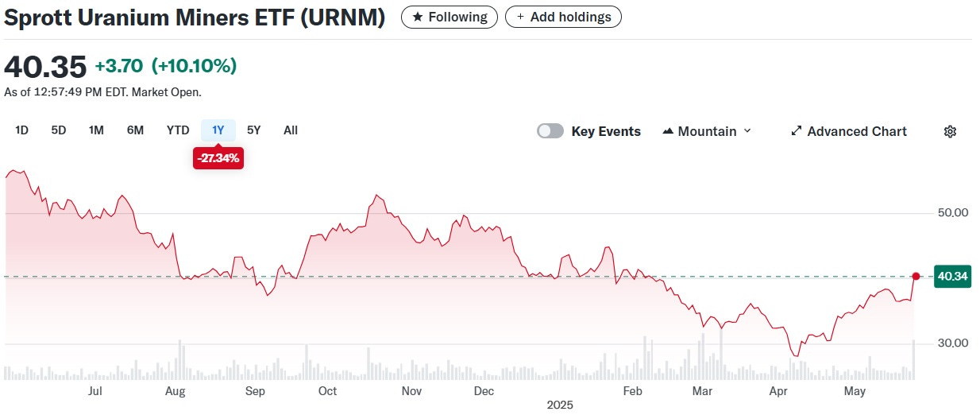Viewport: 980px width, 415px height.
Task: Click the Feb month label
Action: click(x=632, y=391)
